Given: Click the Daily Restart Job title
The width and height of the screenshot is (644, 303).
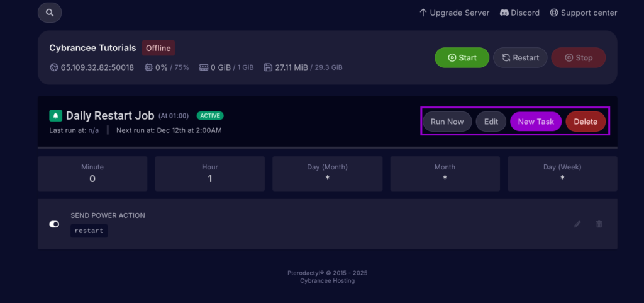Looking at the screenshot, I should pyautogui.click(x=110, y=116).
